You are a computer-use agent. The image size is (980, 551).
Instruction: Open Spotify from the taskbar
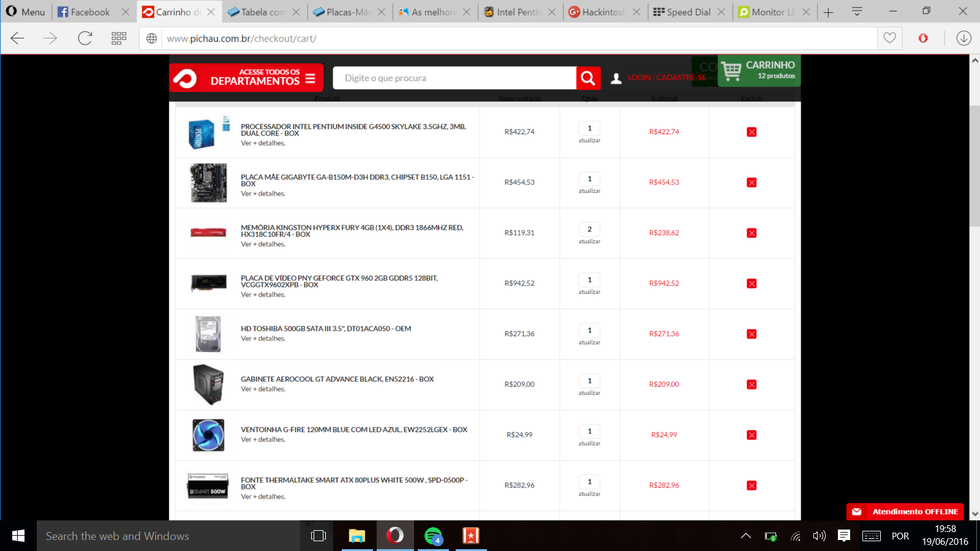click(433, 536)
